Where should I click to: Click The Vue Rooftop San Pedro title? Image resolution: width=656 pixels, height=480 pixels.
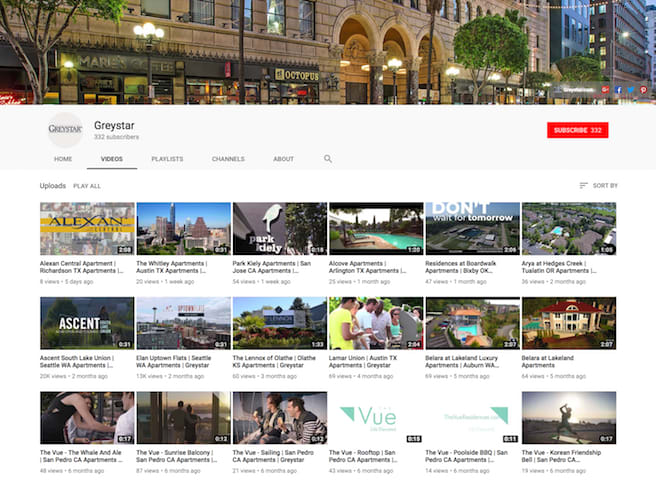pos(363,456)
